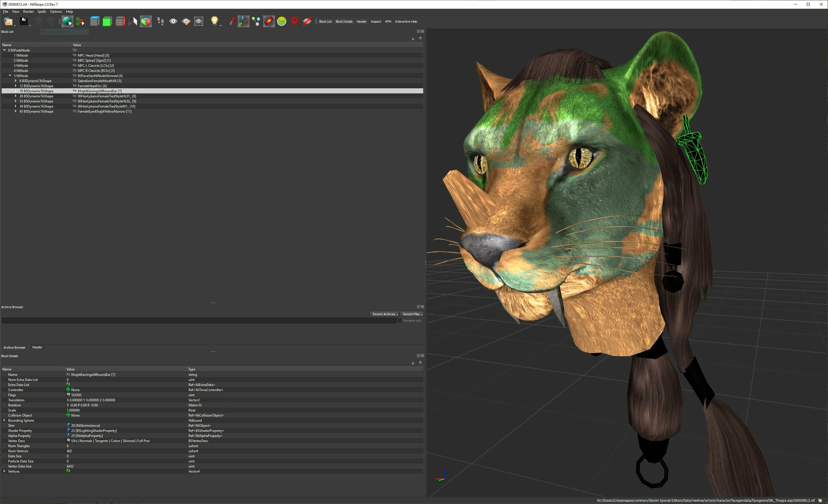Click refresh icon in Extra Data List row
Viewport: 828px width, 504px height.
pyautogui.click(x=68, y=385)
